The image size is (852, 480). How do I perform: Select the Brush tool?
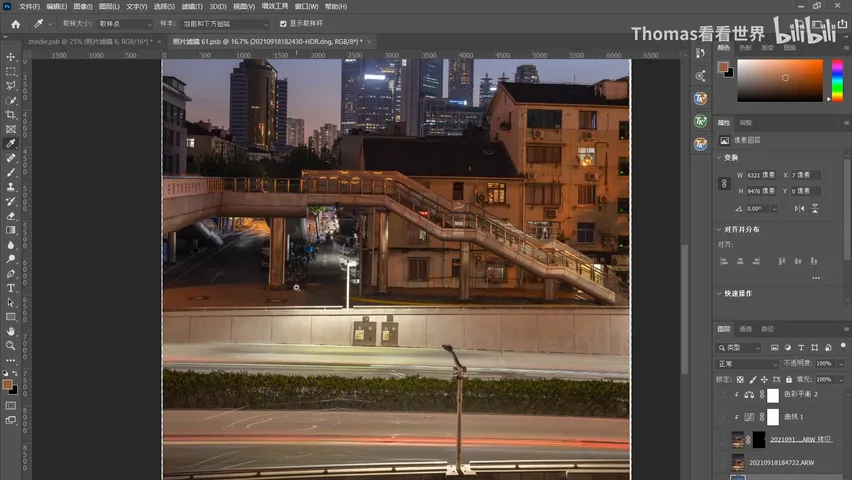coord(11,172)
